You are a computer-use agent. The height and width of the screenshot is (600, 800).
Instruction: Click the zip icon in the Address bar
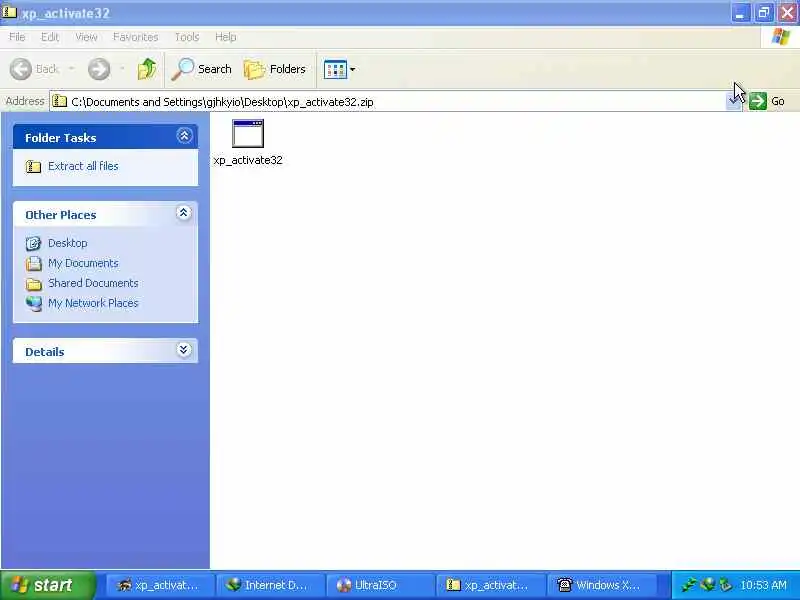60,101
